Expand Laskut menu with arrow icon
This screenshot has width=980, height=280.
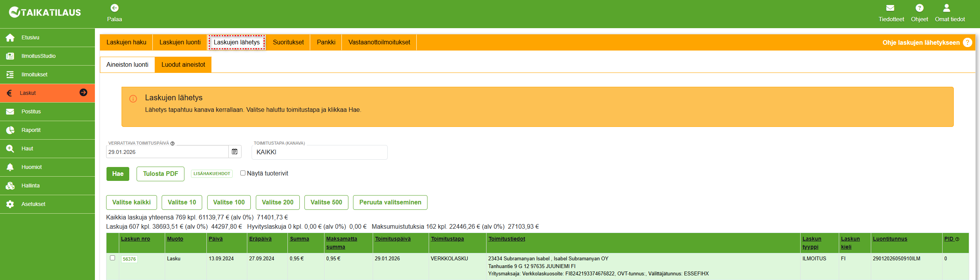click(x=83, y=93)
